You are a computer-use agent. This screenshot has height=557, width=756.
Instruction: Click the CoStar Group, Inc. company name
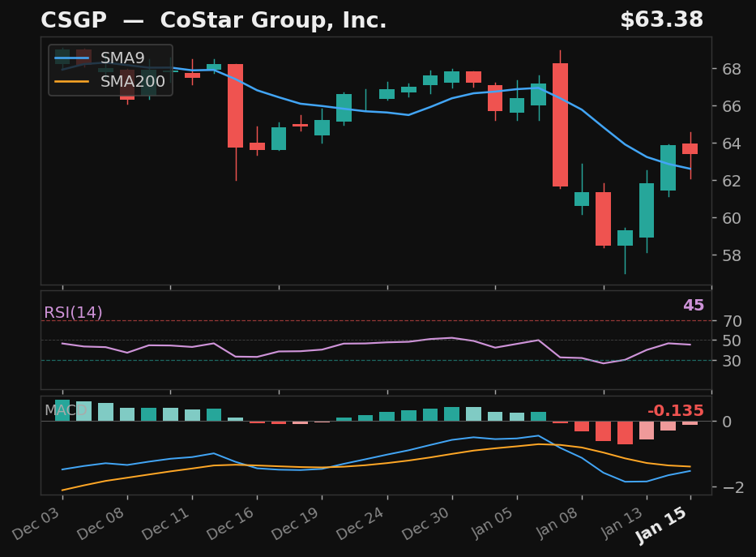tap(273, 20)
